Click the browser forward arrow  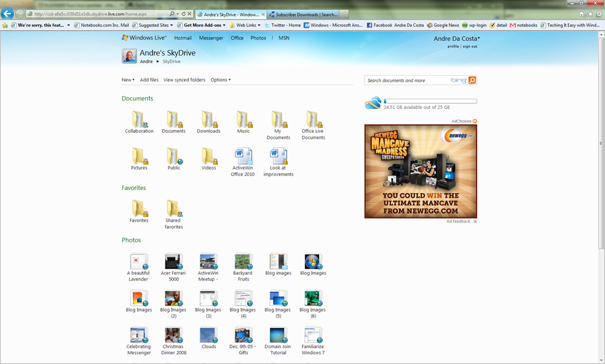click(19, 14)
